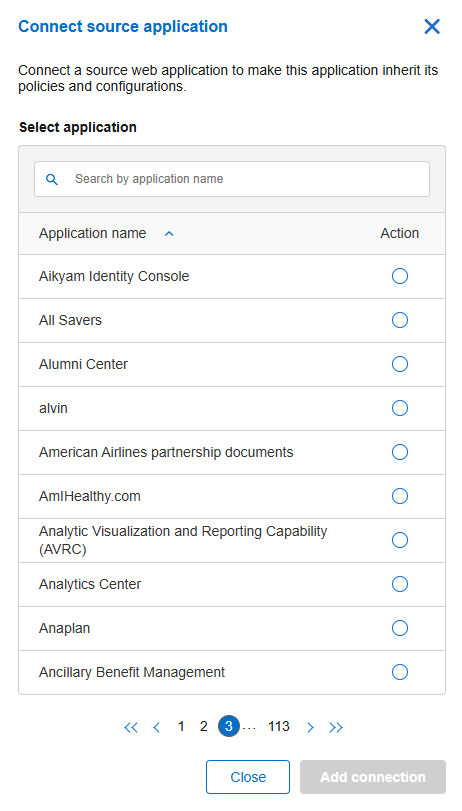Focus the Search by application name field
This screenshot has width=462, height=811.
point(232,179)
